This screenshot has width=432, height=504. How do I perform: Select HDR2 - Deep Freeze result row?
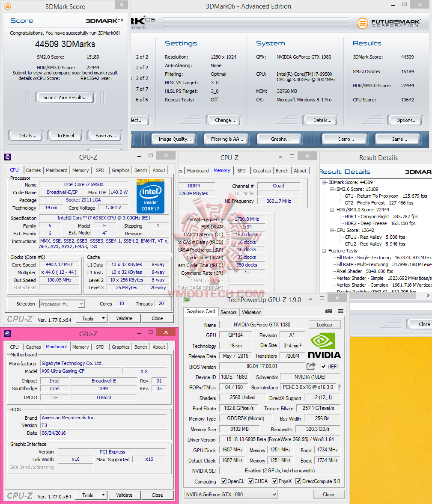pos(380,223)
